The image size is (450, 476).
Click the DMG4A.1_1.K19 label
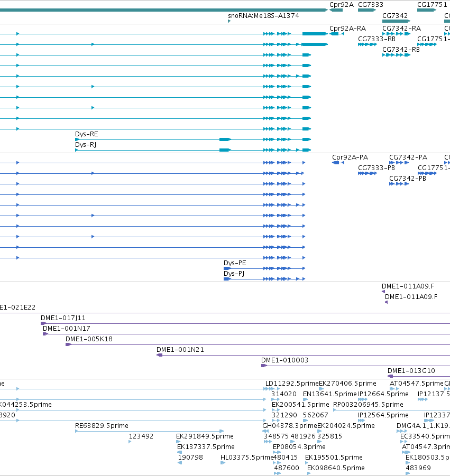click(x=423, y=426)
